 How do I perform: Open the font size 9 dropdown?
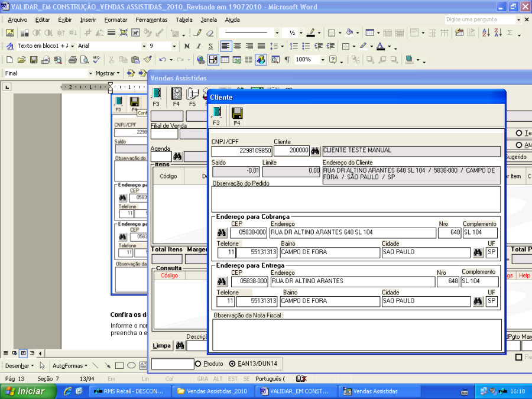174,46
